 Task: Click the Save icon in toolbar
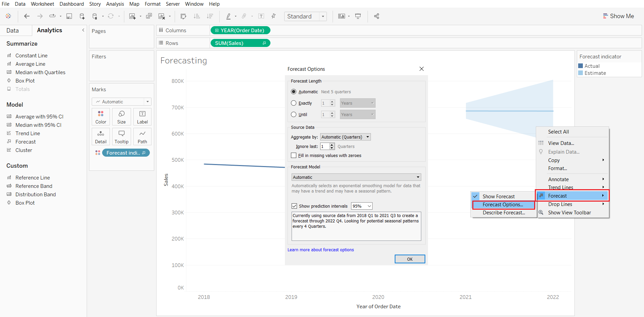point(69,16)
